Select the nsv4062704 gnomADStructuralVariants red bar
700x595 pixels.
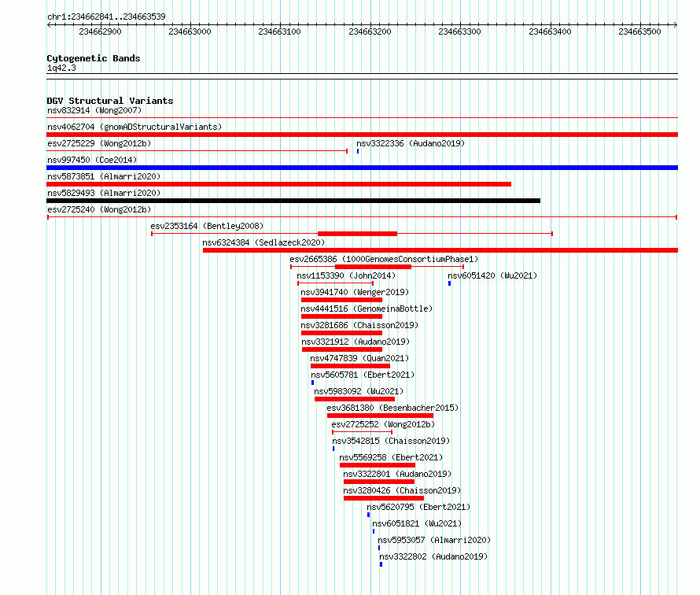pos(362,135)
